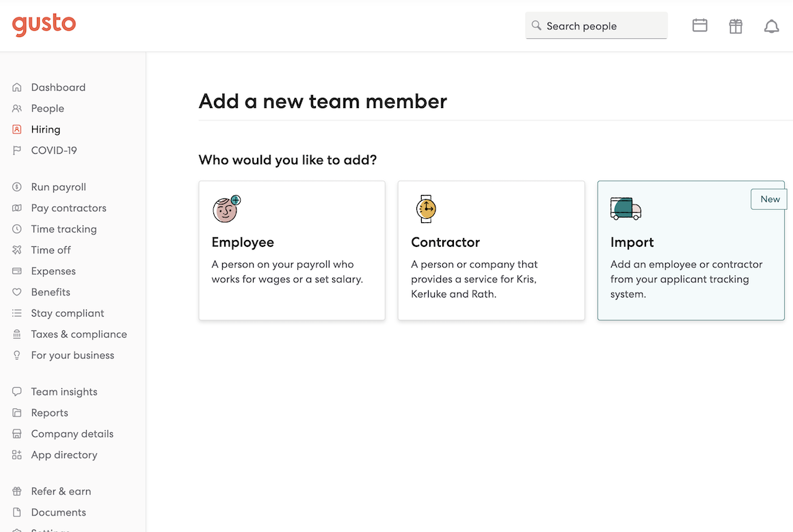The height and width of the screenshot is (532, 793).
Task: Open Time tracking page
Action: point(64,229)
